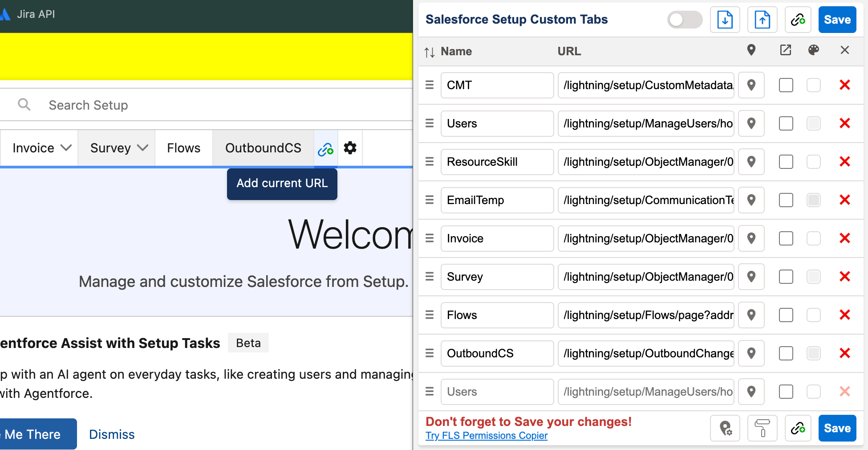Open the Flows tab
Screen dimensions: 868x450
pos(183,148)
